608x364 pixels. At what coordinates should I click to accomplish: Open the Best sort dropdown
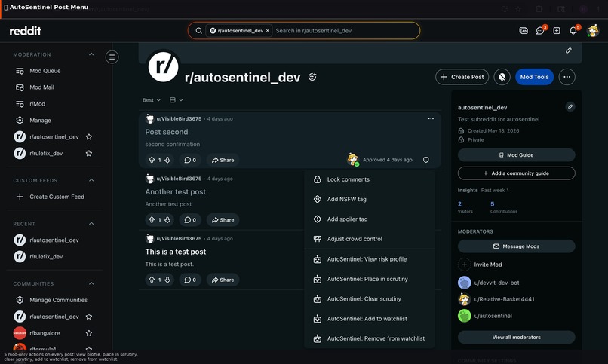point(151,100)
